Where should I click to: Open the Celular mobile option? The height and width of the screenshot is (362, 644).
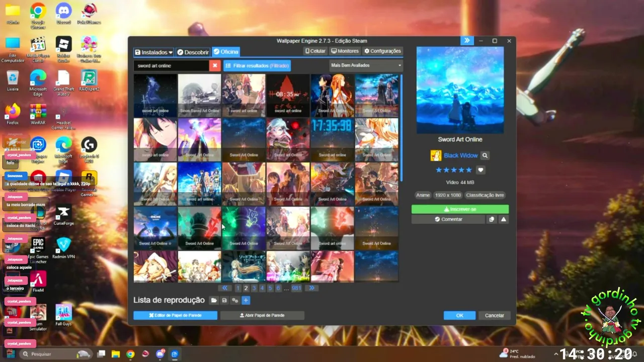pyautogui.click(x=315, y=51)
